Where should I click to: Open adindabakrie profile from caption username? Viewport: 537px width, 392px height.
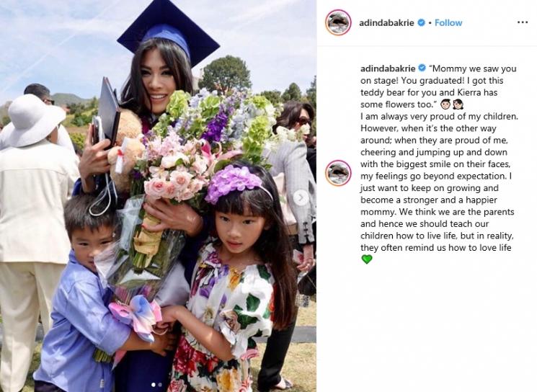(x=388, y=68)
